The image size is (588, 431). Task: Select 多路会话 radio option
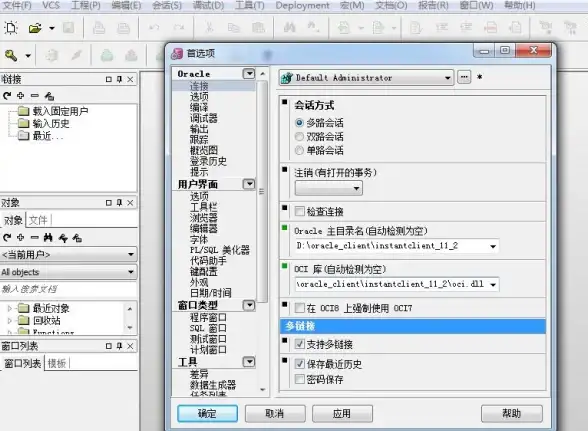(299, 123)
